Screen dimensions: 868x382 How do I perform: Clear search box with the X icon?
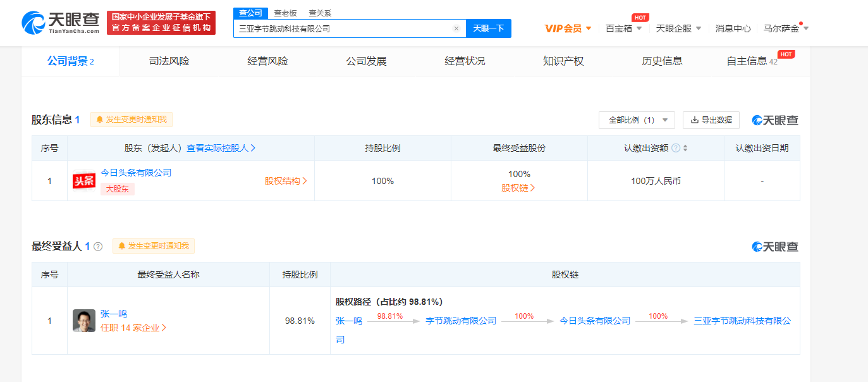click(456, 28)
